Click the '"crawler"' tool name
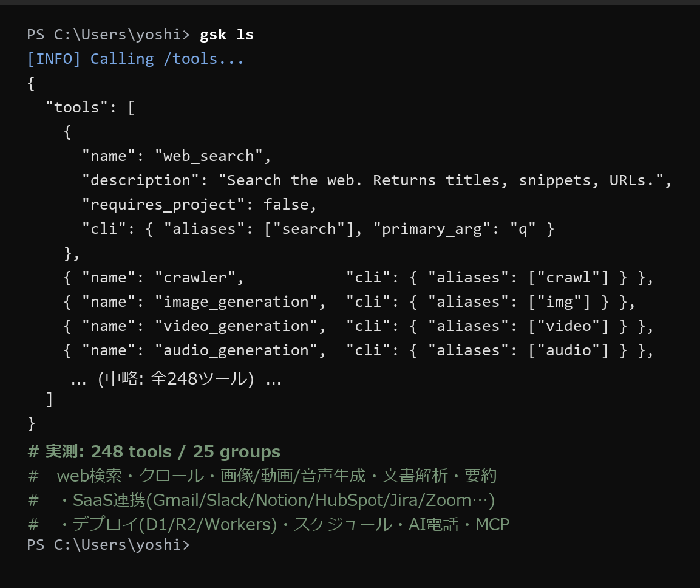The width and height of the screenshot is (700, 588). [x=195, y=278]
